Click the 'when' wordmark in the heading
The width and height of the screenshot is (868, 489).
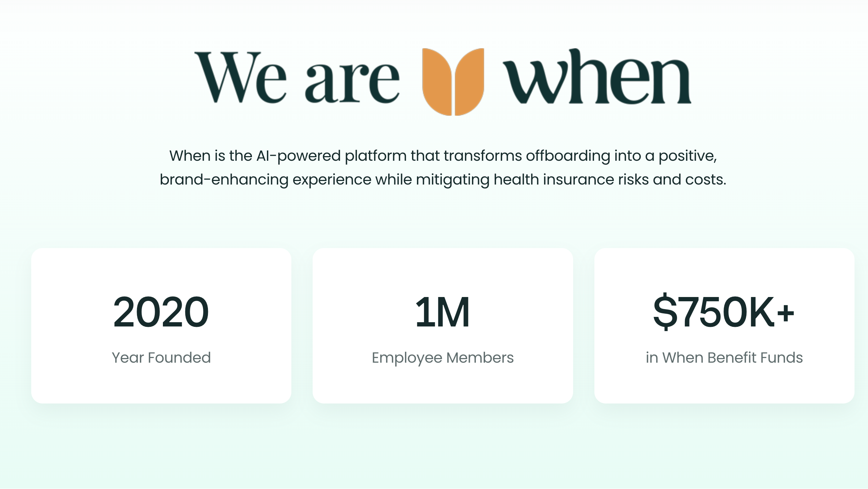598,76
